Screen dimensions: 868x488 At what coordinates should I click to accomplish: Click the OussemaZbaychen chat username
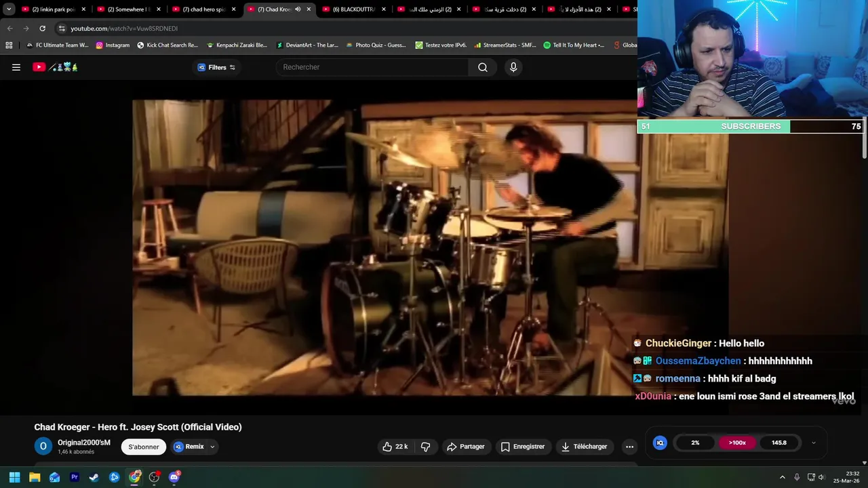tap(698, 361)
